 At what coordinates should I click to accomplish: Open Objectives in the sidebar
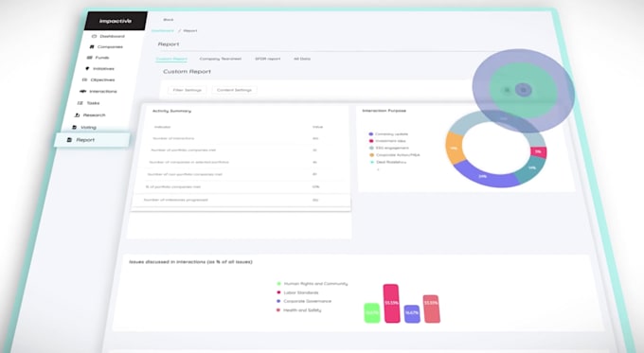(102, 79)
